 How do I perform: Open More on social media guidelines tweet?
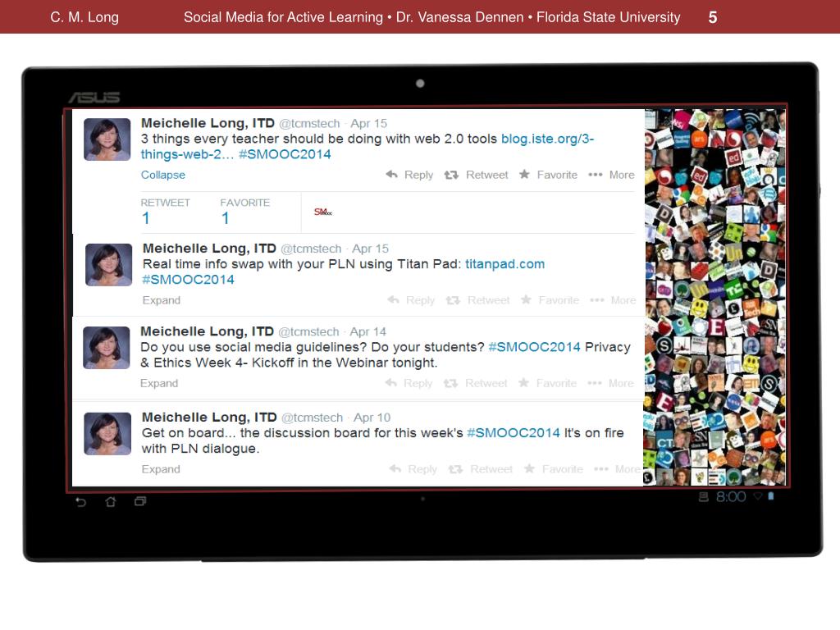pyautogui.click(x=610, y=383)
